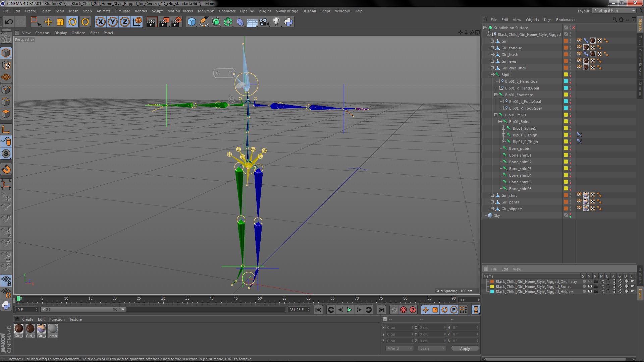Open Edit Render Settings icon
This screenshot has width=644, height=362.
point(176,22)
